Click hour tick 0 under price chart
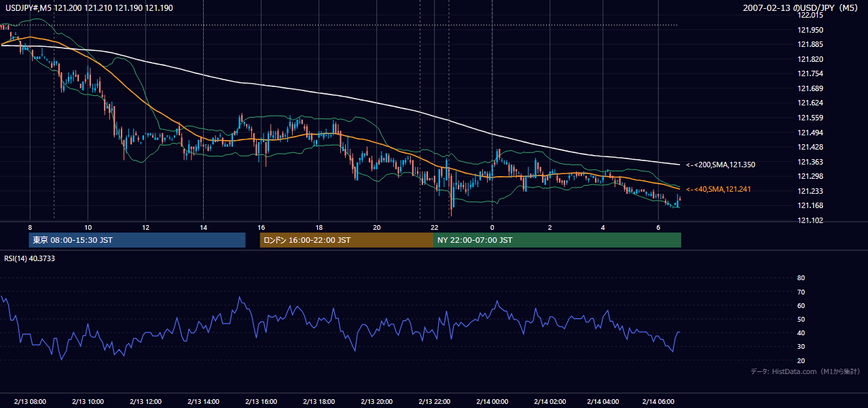This screenshot has height=408, width=868. coord(492,227)
